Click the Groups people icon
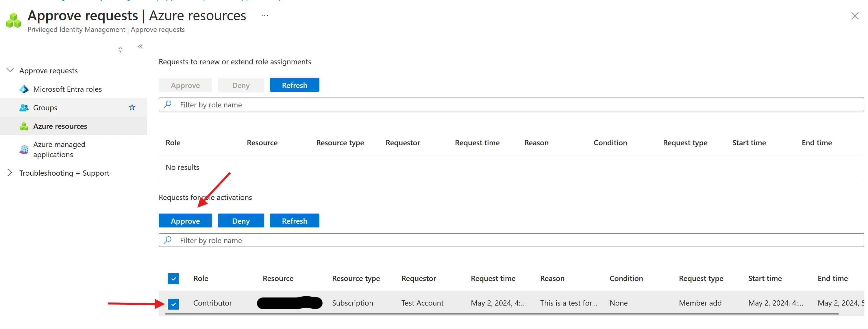This screenshot has width=868, height=329. pos(24,108)
